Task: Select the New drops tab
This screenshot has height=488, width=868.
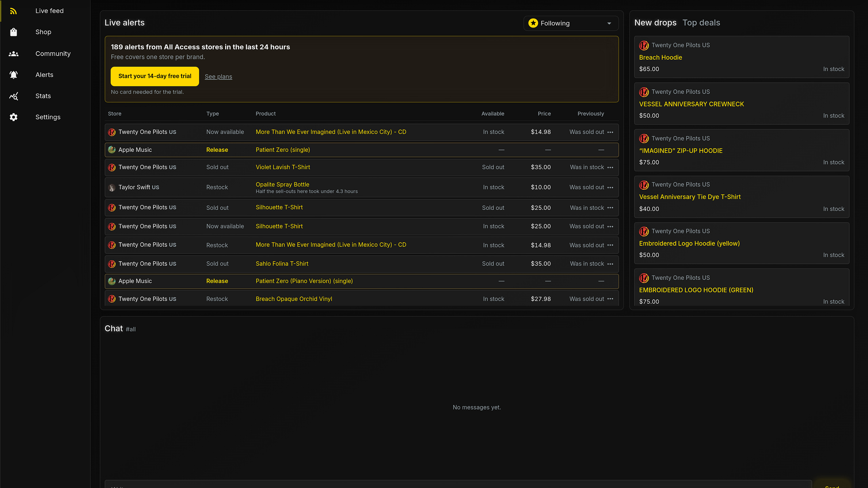Action: (x=655, y=23)
